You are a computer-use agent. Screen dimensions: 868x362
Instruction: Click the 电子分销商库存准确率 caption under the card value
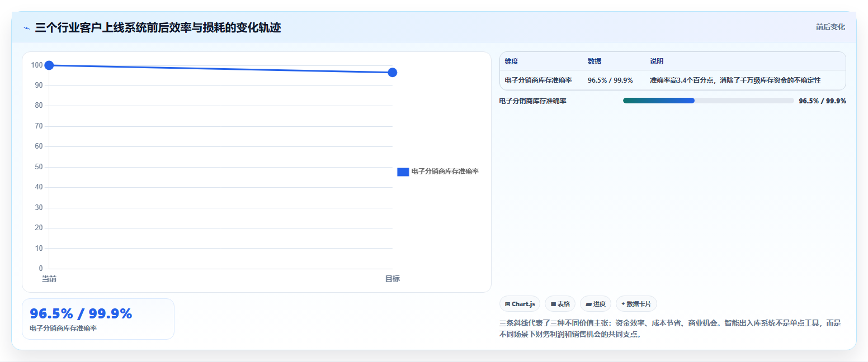coord(63,328)
